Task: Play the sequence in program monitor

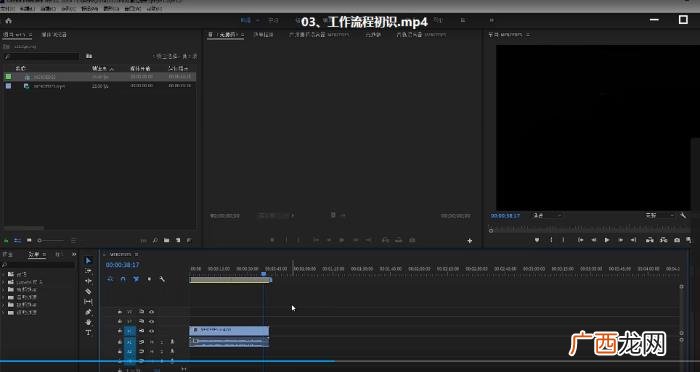Action: point(607,240)
